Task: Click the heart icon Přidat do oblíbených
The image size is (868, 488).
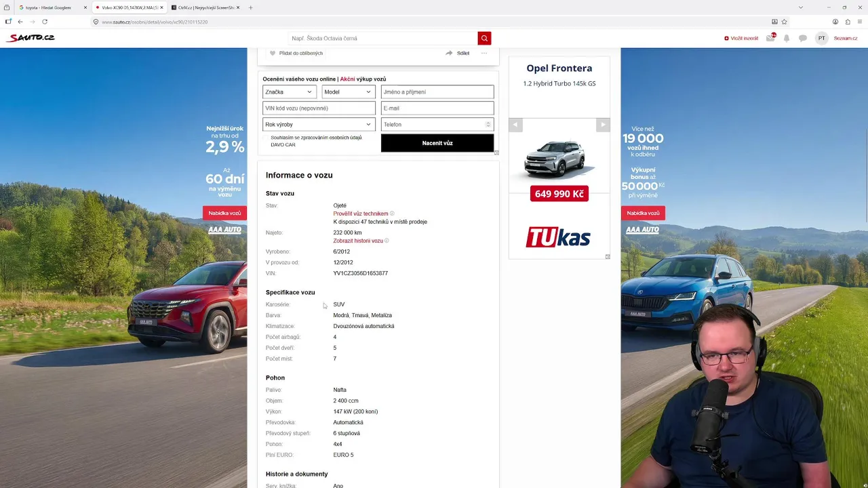Action: [273, 53]
